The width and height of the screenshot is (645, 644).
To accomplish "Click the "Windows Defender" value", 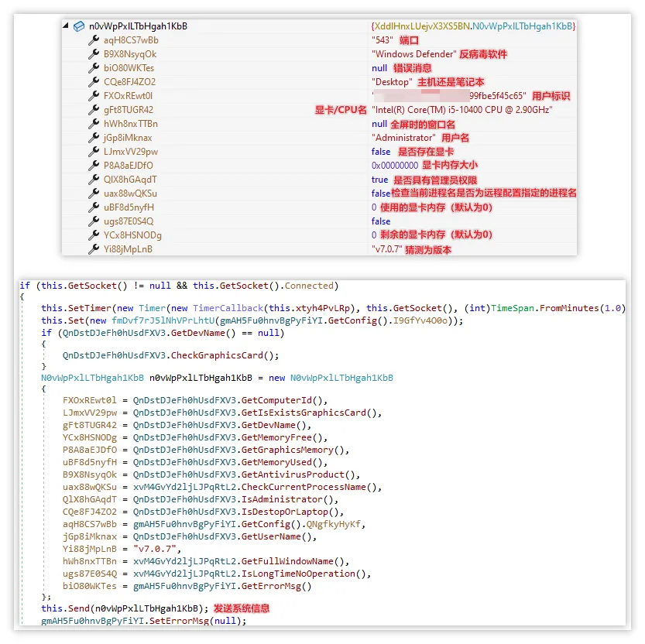I will [413, 54].
